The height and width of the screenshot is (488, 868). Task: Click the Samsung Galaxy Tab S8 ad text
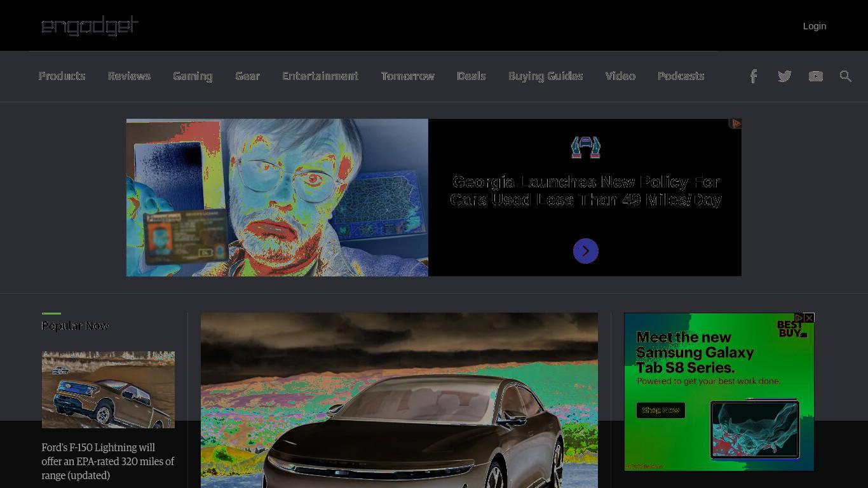[x=695, y=353]
